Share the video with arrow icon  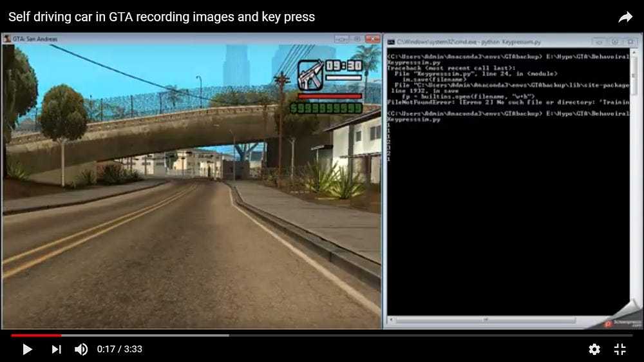(625, 17)
